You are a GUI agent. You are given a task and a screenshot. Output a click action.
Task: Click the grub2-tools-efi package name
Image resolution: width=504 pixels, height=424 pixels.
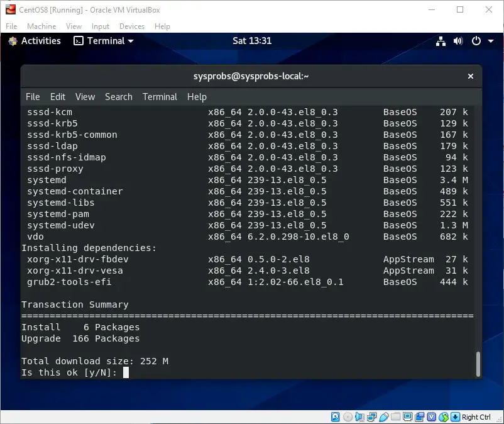(69, 282)
